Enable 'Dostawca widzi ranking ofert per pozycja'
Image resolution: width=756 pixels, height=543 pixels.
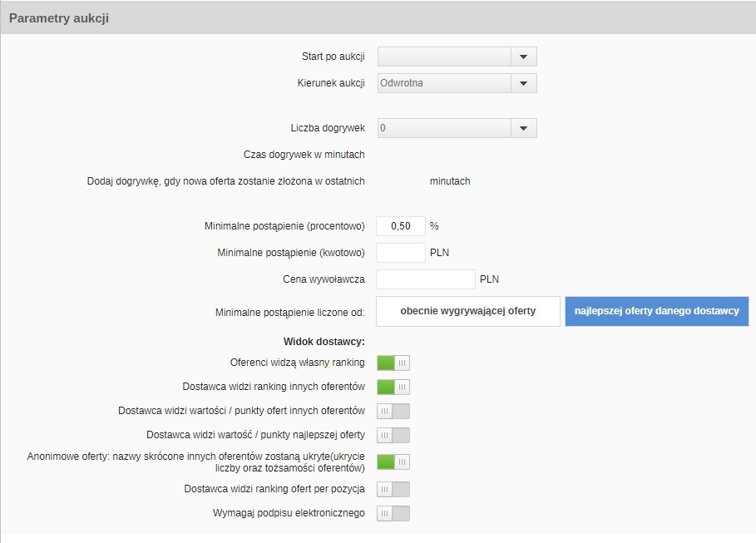[x=393, y=489]
